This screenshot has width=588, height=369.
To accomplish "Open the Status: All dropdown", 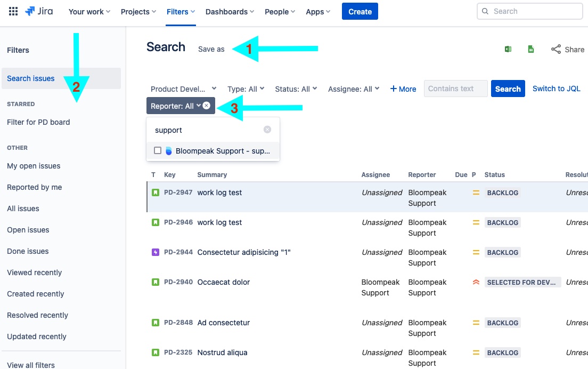I will (x=296, y=89).
